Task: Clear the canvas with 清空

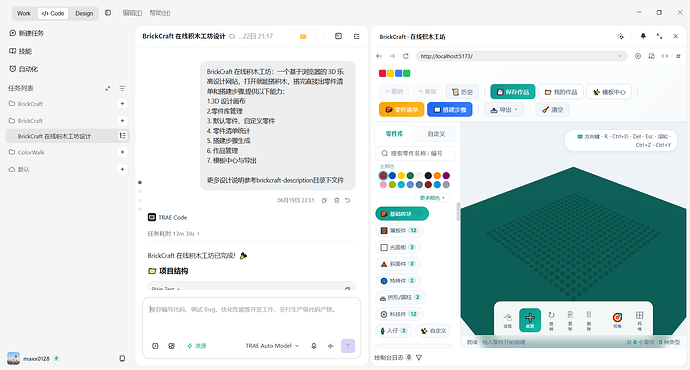Action: click(552, 110)
